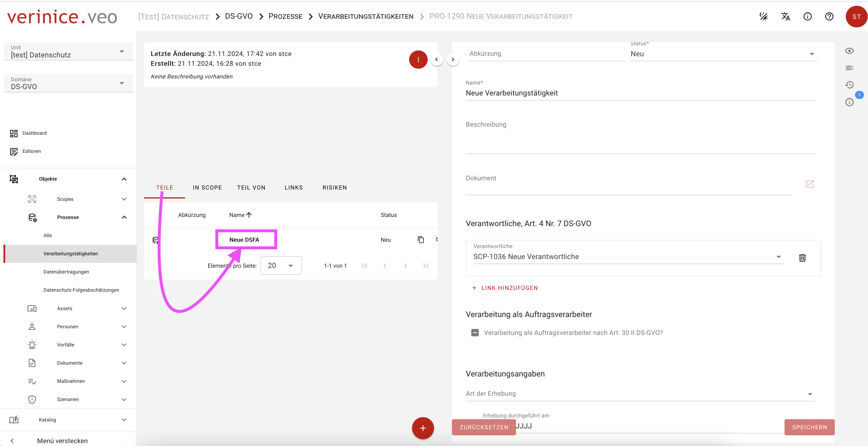Open the Dokument external link icon
Image resolution: width=868 pixels, height=446 pixels.
point(810,184)
